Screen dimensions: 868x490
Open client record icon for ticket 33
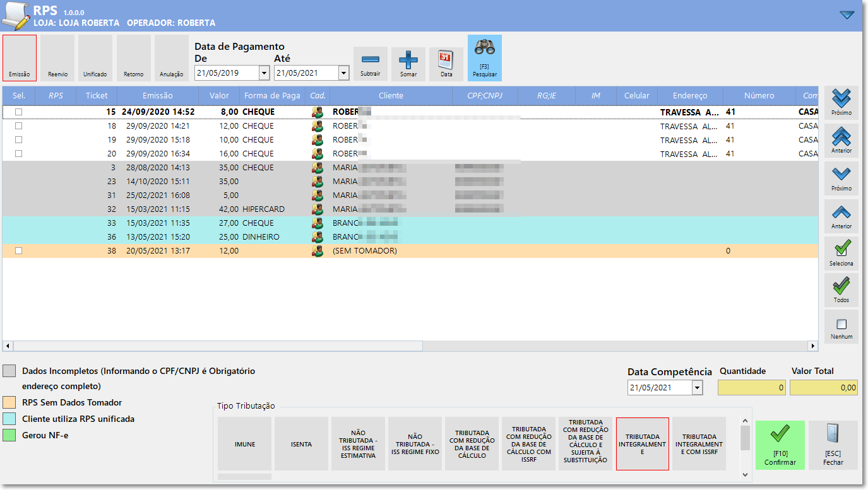tap(318, 223)
